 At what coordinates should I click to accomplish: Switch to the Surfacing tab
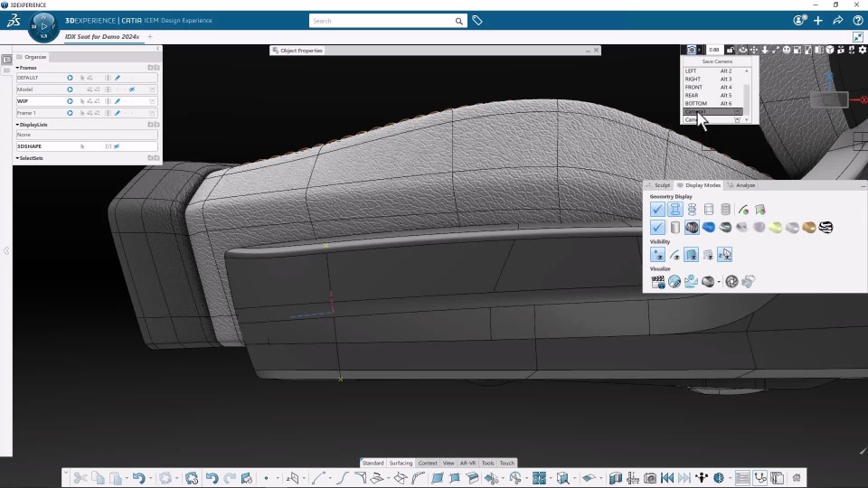click(401, 463)
